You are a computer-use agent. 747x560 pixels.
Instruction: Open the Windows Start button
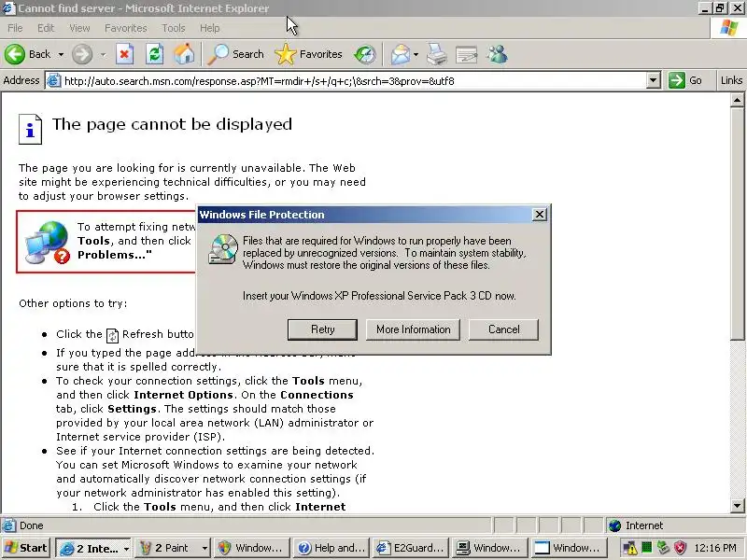(26, 548)
